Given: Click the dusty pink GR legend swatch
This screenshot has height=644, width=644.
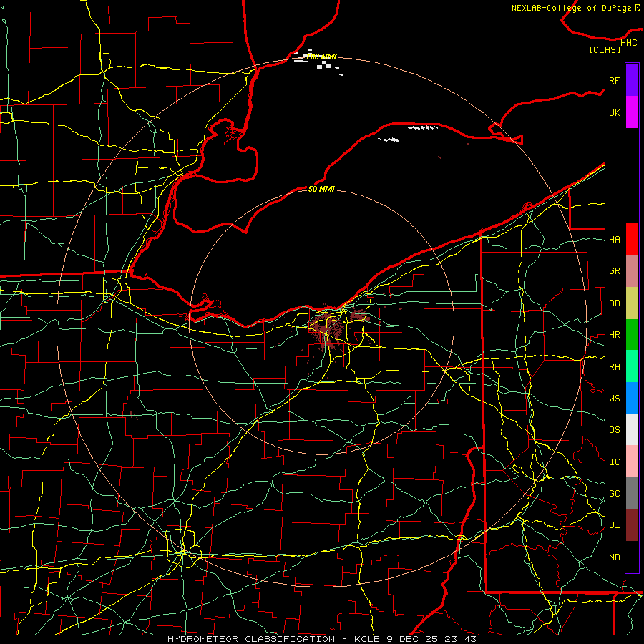Looking at the screenshot, I should [632, 271].
